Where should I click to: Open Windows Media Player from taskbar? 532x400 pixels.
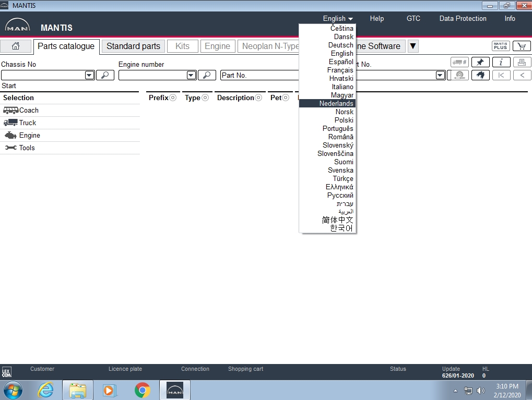109,390
